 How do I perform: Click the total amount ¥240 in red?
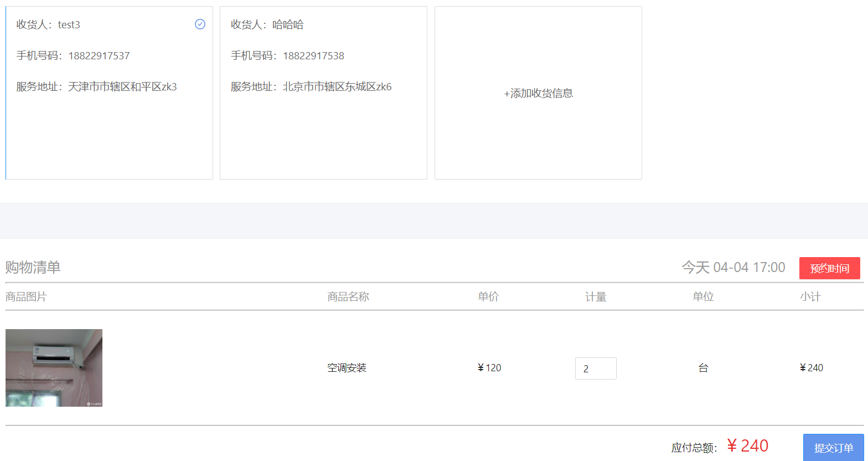(747, 446)
